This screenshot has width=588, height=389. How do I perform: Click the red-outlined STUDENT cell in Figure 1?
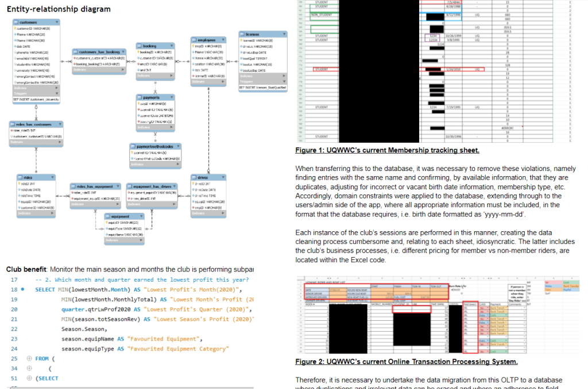pyautogui.click(x=326, y=69)
